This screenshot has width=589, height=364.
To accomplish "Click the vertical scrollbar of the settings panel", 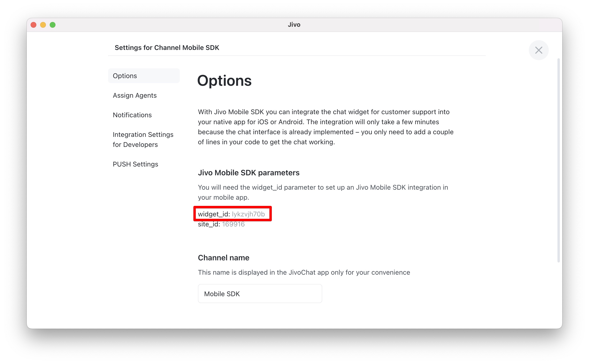I will click(x=558, y=160).
